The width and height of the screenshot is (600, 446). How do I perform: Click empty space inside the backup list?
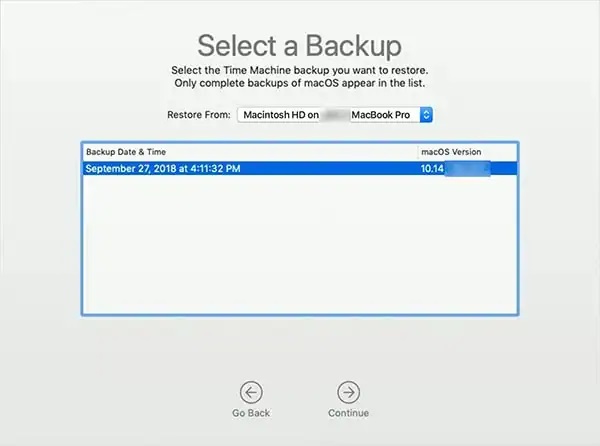pos(300,245)
